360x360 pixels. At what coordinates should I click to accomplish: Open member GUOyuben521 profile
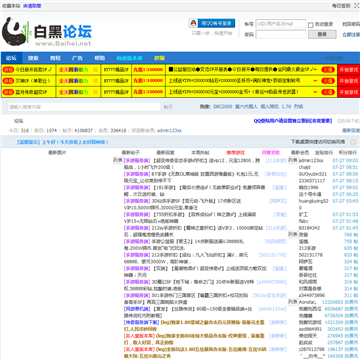click(313, 174)
